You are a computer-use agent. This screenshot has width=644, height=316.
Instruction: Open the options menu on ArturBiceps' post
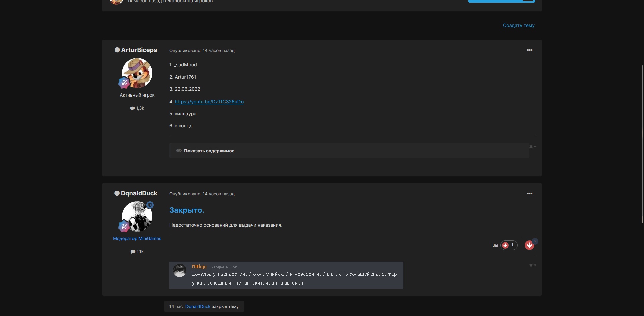[529, 50]
